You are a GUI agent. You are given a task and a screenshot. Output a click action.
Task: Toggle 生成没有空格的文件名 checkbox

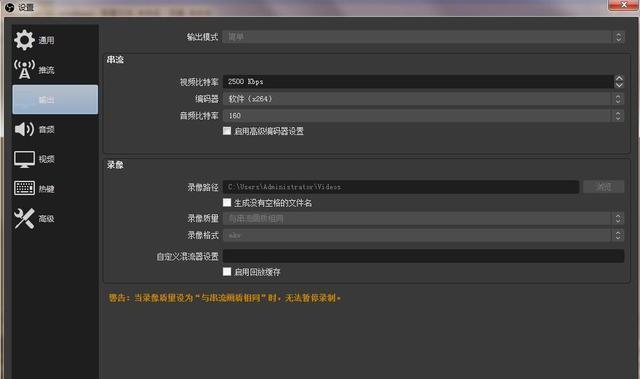click(x=227, y=202)
